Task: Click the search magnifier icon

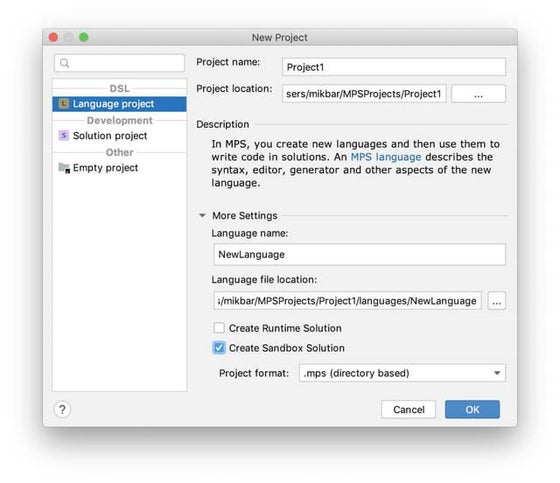Action: 64,63
